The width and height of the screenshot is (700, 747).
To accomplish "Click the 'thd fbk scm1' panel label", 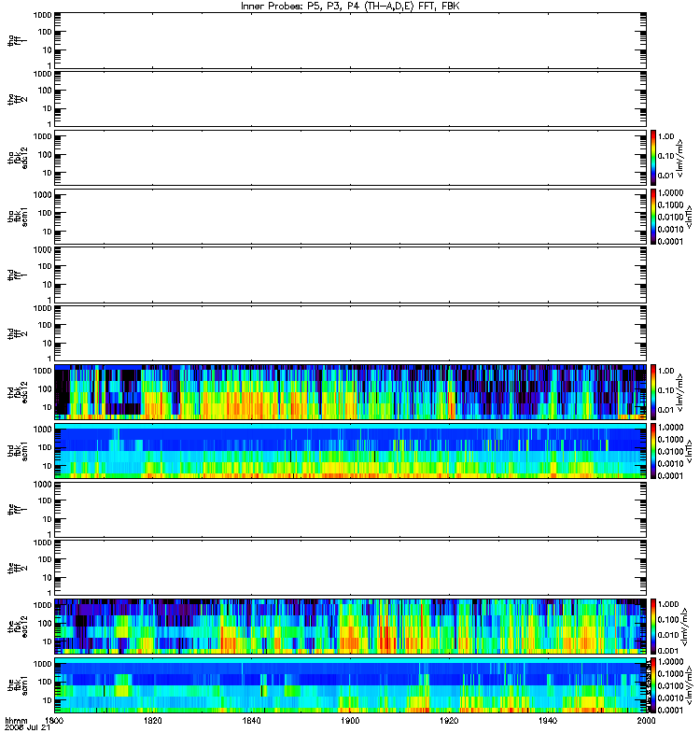I will pyautogui.click(x=17, y=451).
